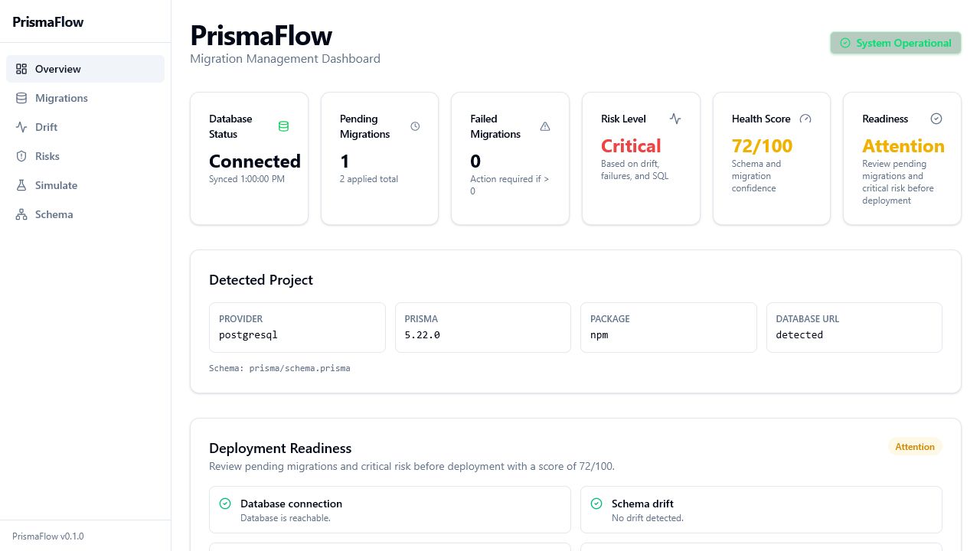Click green database icon on Database Status card
This screenshot has width=980, height=551.
284,126
